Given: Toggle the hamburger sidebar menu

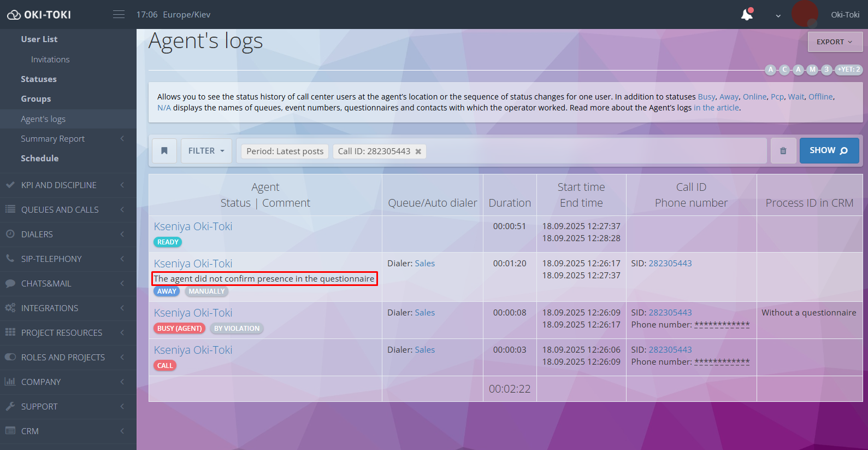Looking at the screenshot, I should pos(119,15).
